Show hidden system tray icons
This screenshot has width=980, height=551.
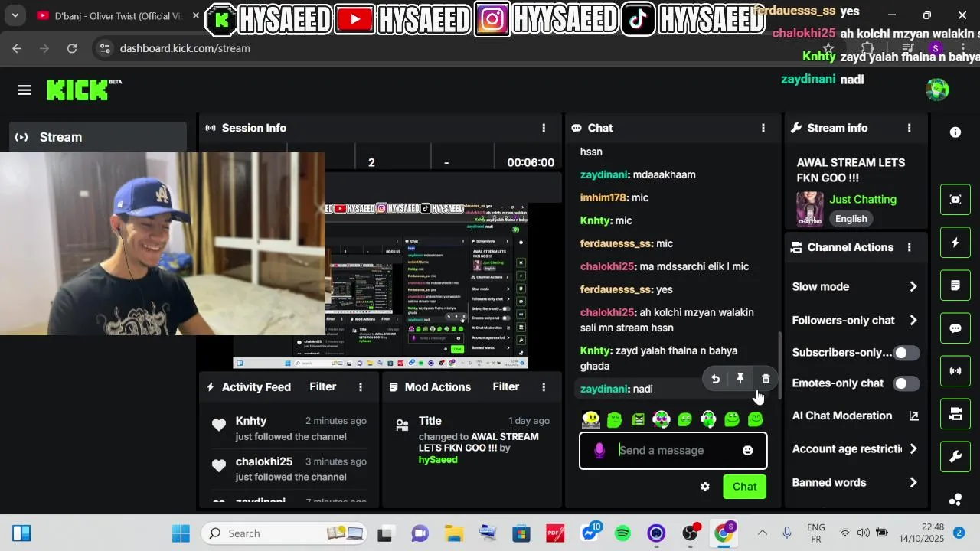762,533
